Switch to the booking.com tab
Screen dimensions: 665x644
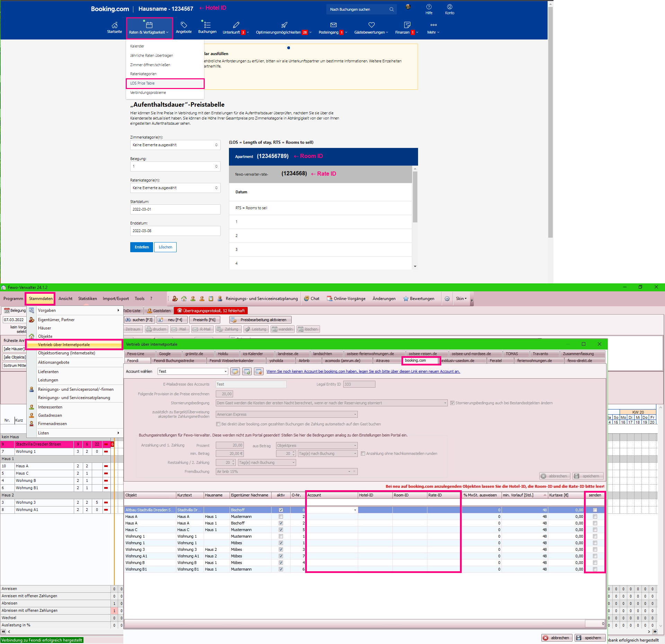pos(420,360)
